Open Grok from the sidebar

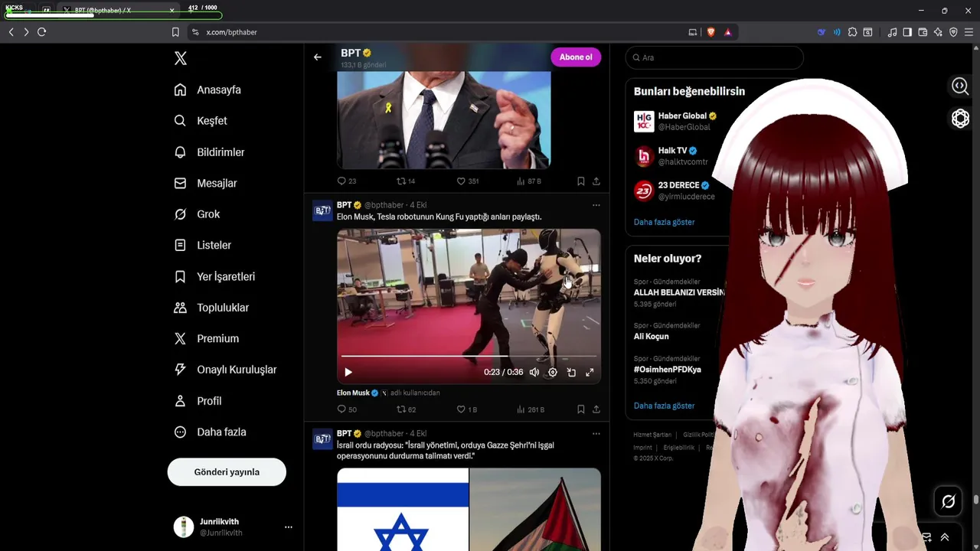click(197, 214)
